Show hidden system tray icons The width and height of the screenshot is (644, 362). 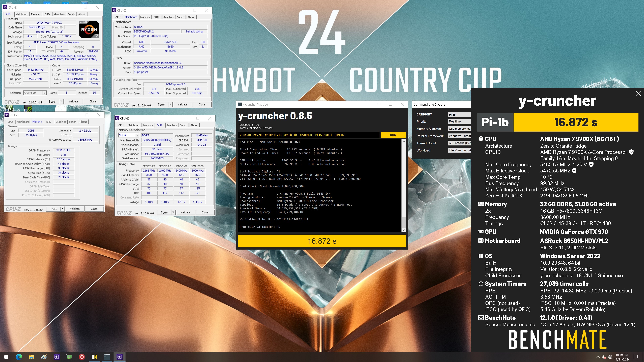(x=598, y=357)
